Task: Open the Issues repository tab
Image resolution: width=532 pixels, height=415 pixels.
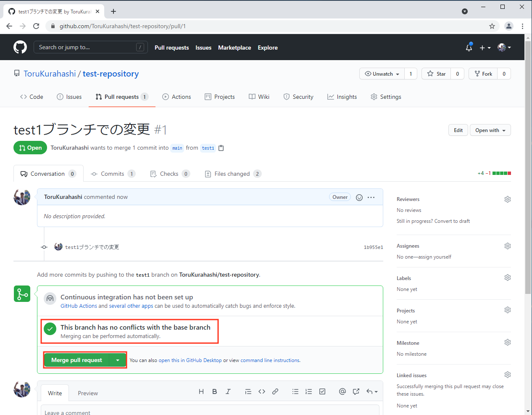Action: 69,97
